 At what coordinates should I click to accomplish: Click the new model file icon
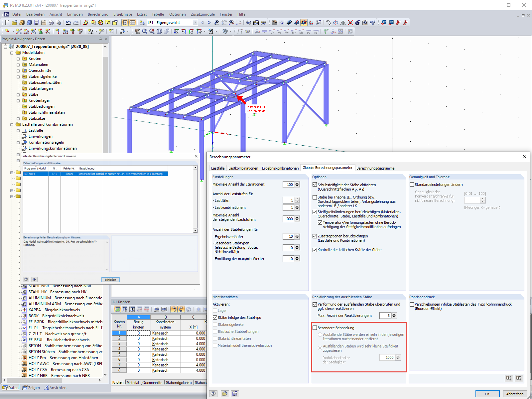tap(7, 23)
